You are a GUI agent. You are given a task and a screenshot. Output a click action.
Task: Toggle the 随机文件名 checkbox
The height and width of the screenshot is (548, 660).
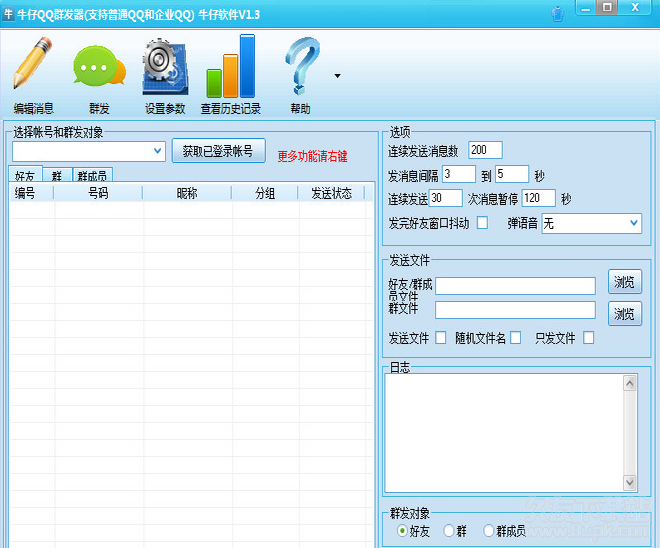(515, 338)
